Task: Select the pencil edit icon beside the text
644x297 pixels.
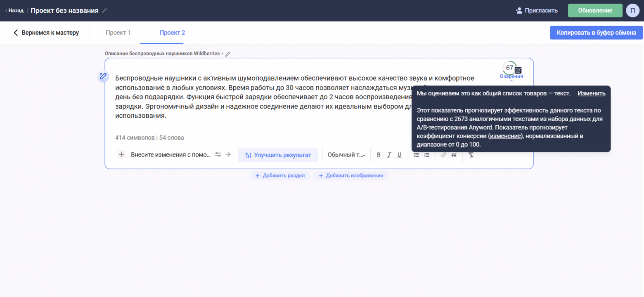Action: pyautogui.click(x=102, y=76)
